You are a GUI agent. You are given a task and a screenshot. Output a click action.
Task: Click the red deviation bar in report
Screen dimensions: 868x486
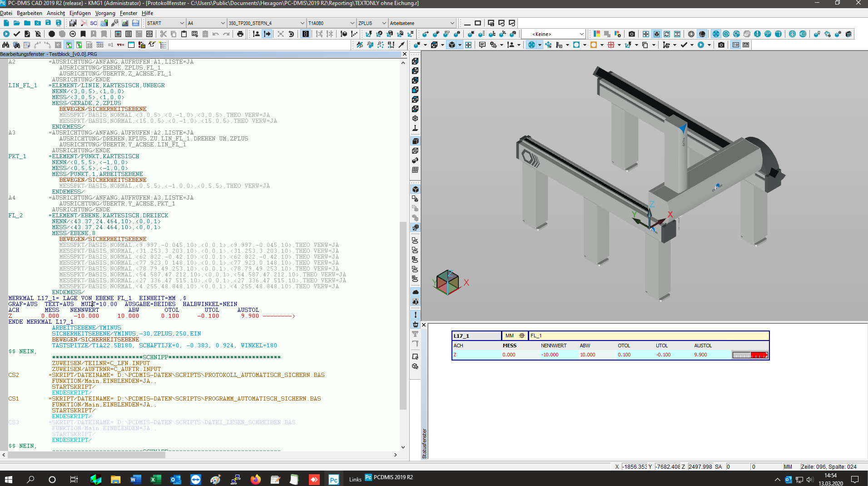759,355
